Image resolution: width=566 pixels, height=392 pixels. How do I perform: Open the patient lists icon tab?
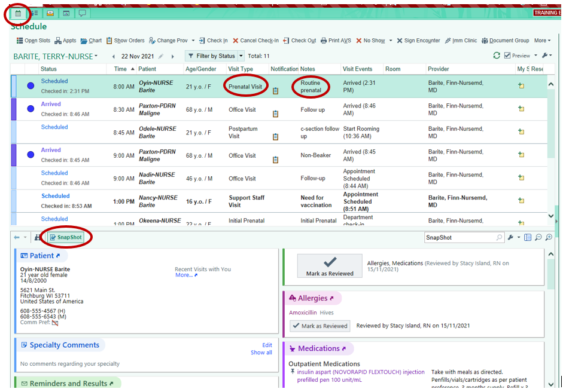(x=34, y=13)
